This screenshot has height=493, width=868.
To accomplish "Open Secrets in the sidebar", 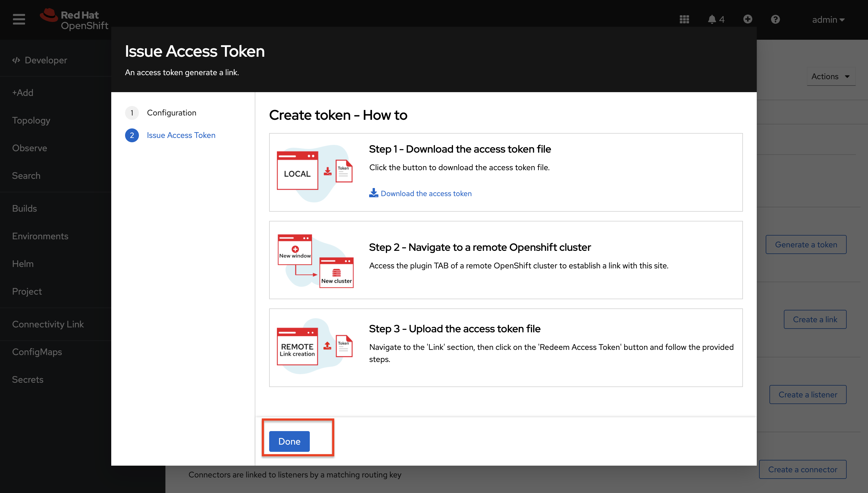I will [27, 380].
